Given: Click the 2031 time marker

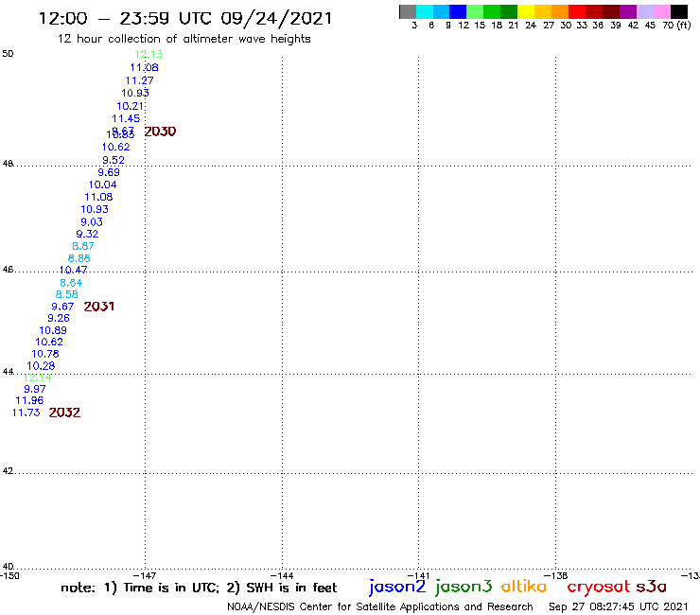Looking at the screenshot, I should pos(99,307).
